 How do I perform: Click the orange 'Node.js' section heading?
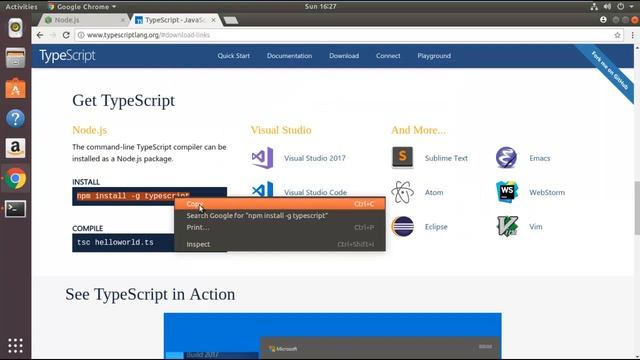click(x=89, y=130)
